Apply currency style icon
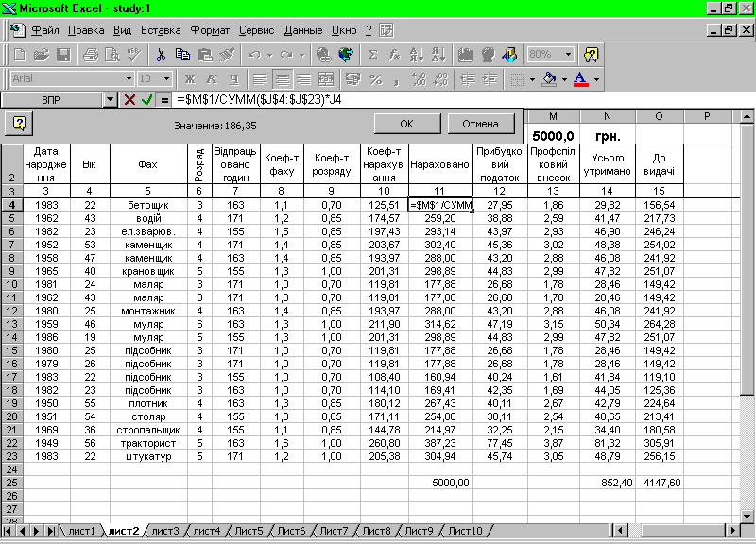The height and width of the screenshot is (544, 756). click(353, 79)
